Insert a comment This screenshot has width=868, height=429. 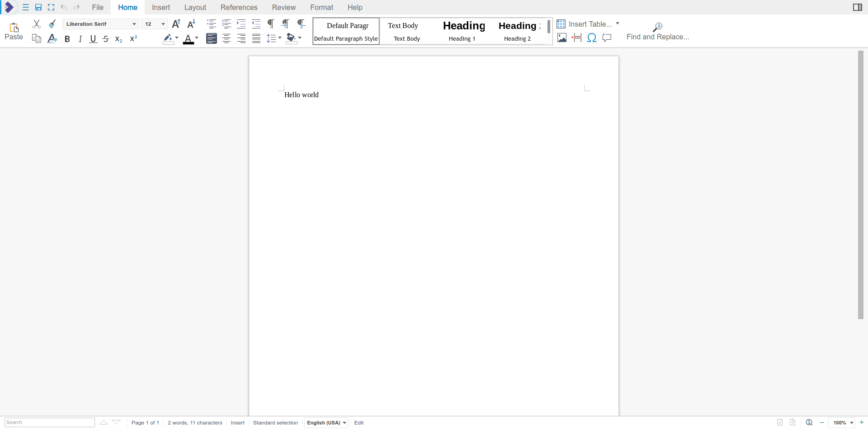click(607, 38)
